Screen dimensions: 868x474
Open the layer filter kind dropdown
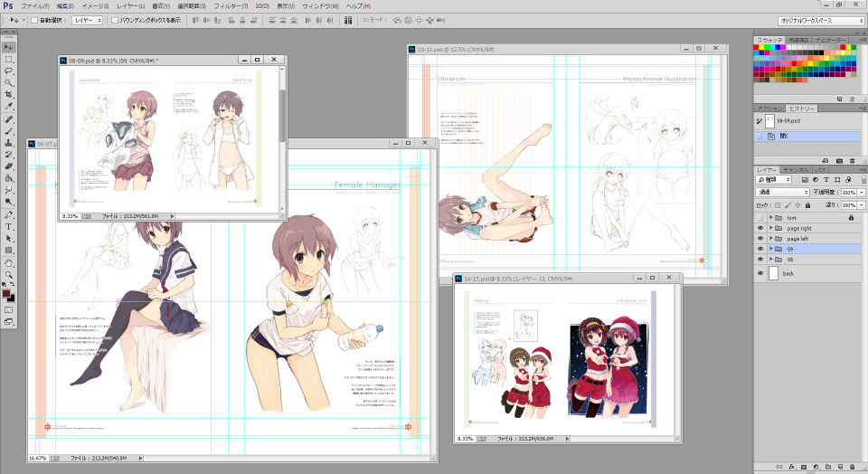click(774, 180)
